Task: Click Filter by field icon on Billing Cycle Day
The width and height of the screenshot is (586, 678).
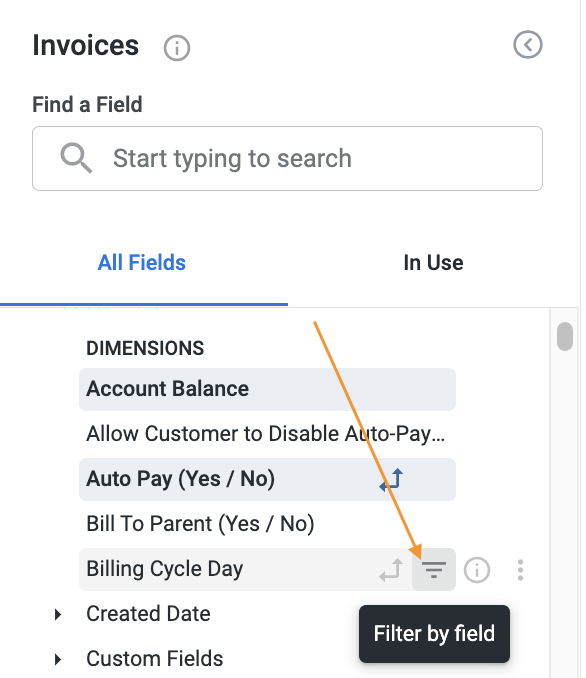Action: (434, 569)
